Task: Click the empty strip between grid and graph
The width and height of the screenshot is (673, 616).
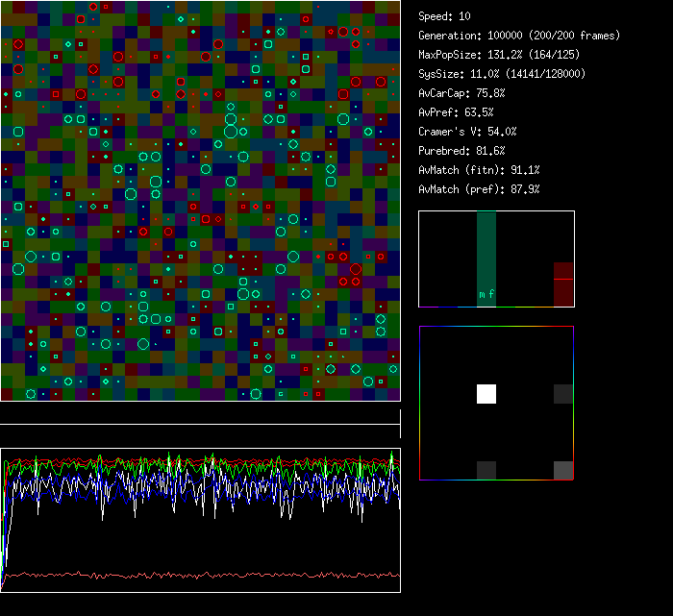Action: point(200,414)
